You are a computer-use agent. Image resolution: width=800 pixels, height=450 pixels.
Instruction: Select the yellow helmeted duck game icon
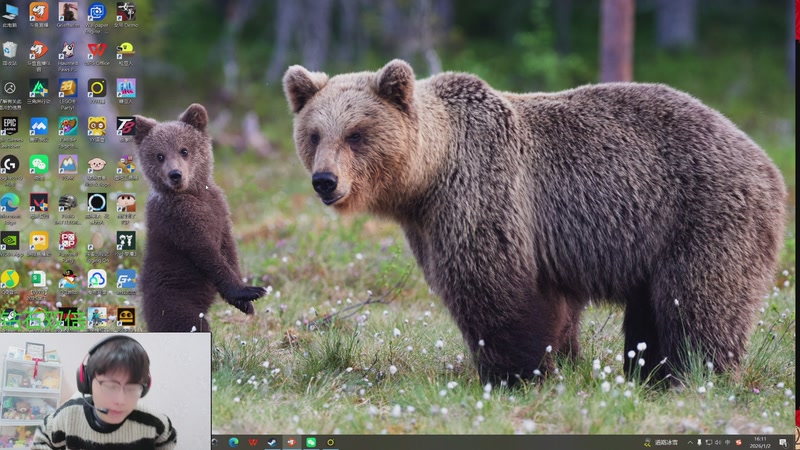[x=126, y=54]
